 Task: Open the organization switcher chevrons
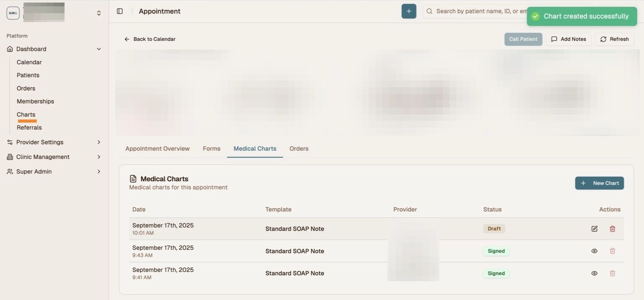click(x=99, y=13)
